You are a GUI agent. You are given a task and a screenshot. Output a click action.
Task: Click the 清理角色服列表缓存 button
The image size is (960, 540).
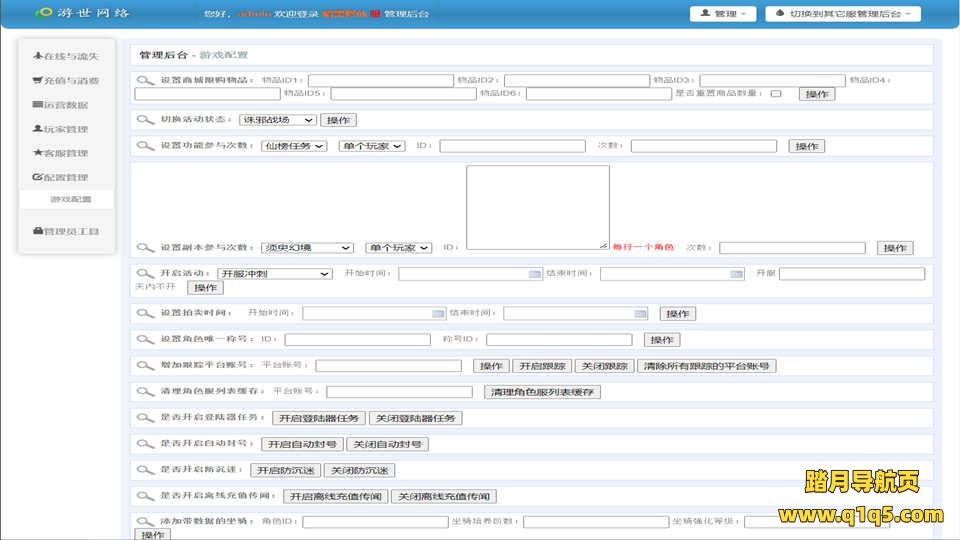point(542,392)
